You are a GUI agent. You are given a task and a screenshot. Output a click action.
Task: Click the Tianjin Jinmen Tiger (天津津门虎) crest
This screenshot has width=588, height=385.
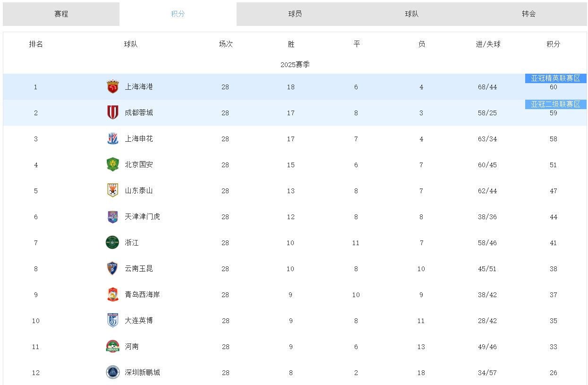point(112,217)
